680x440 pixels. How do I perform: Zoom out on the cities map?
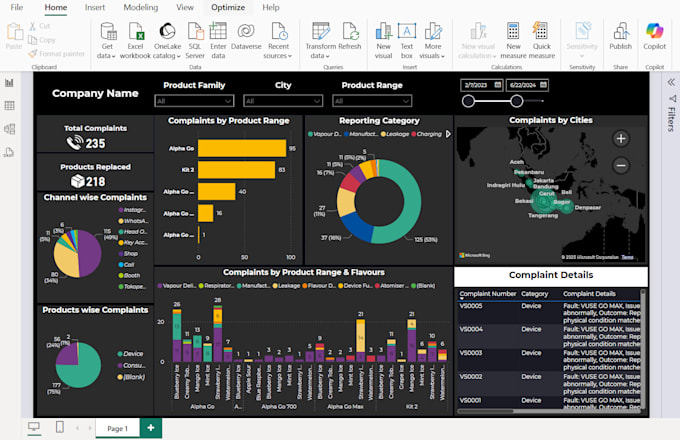[621, 166]
